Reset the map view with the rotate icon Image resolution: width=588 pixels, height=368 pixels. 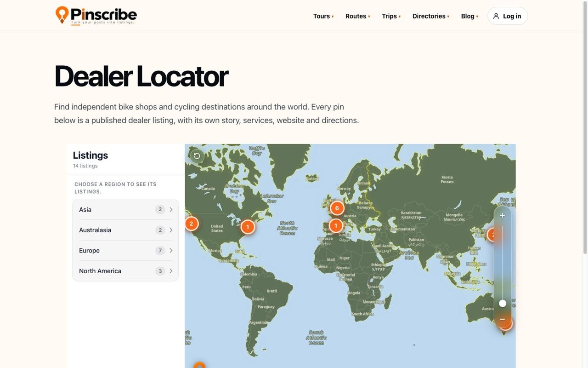(197, 156)
